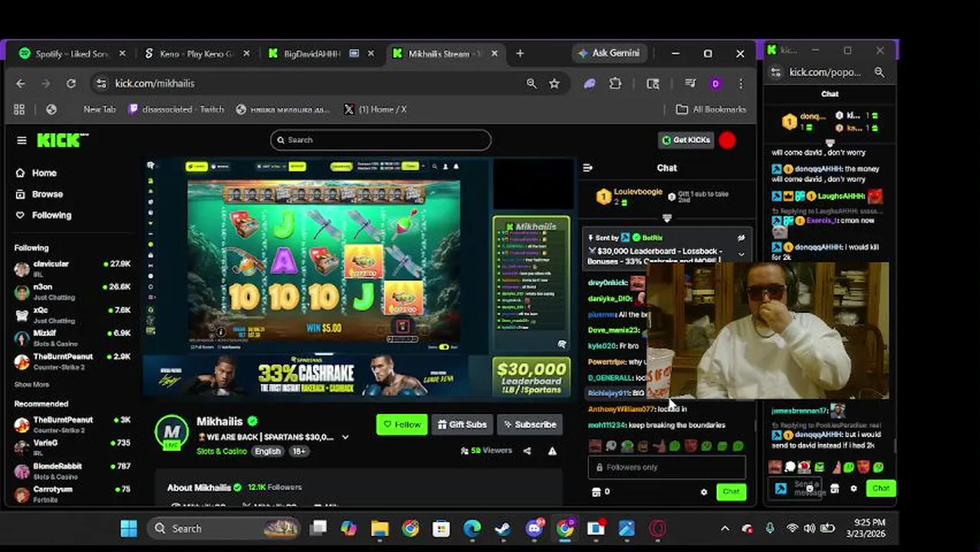This screenshot has height=552, width=980.
Task: Open Mikhailis channel avatar
Action: point(172,433)
